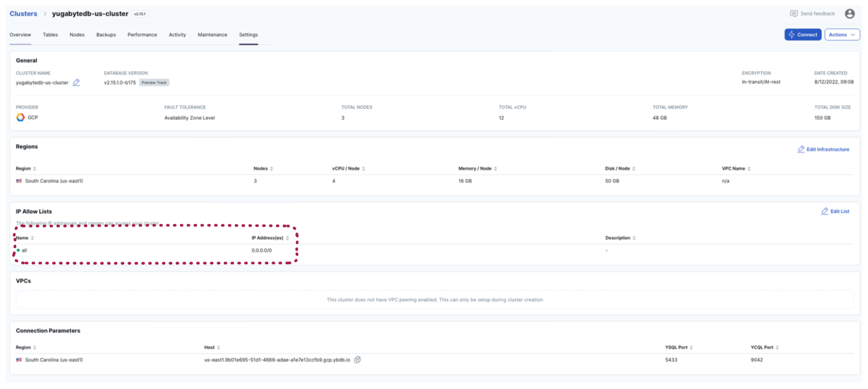
Task: Open the user account avatar menu
Action: coord(850,14)
